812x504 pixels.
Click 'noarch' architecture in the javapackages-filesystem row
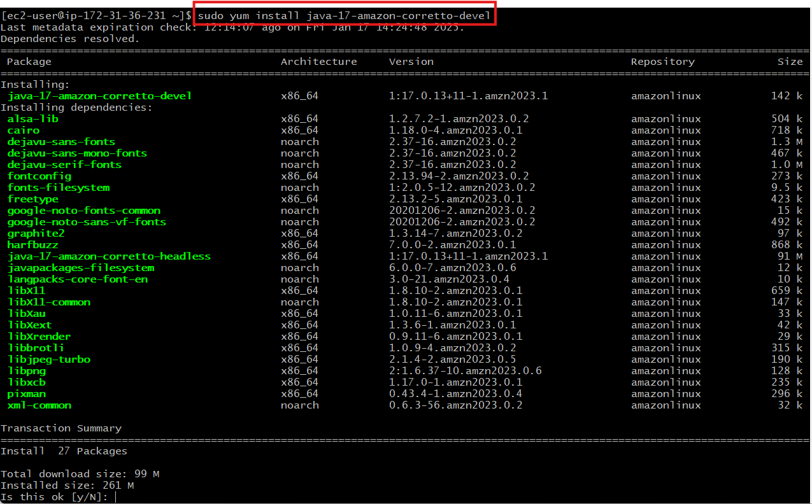(300, 268)
